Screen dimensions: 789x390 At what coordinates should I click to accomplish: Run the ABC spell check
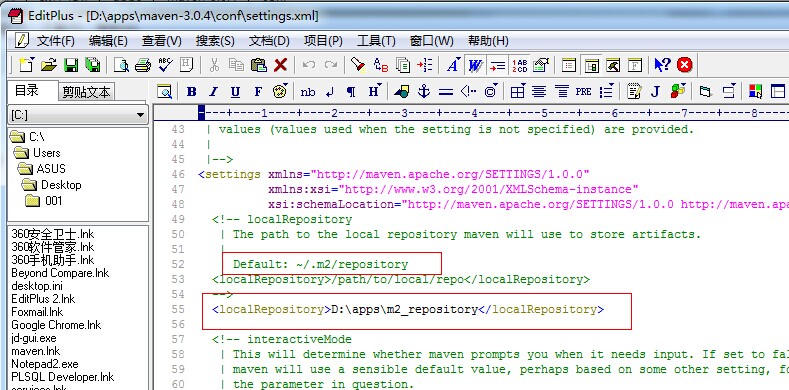coord(165,65)
